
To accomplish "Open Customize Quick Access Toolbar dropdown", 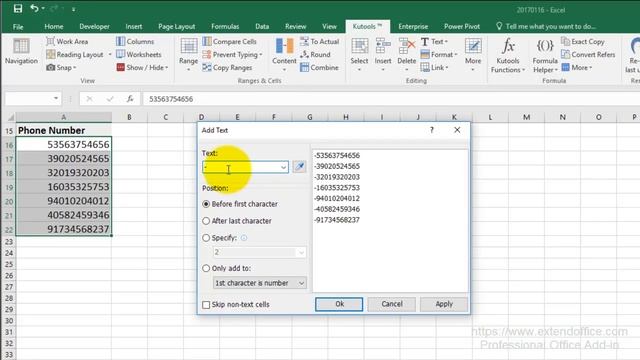I will click(x=73, y=9).
